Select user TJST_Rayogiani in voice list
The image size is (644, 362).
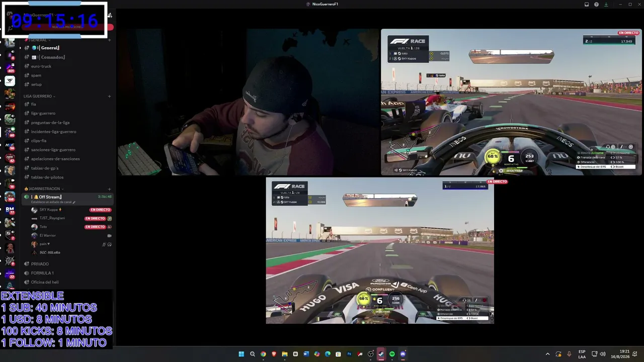point(48,218)
